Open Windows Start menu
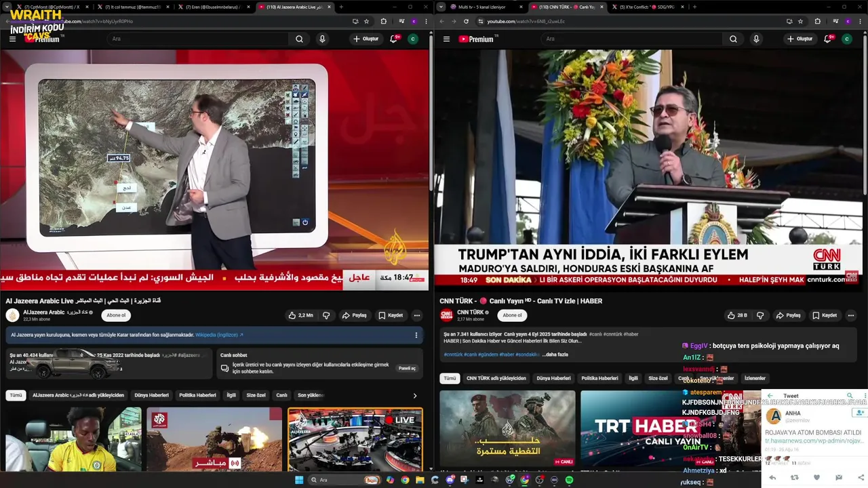The height and width of the screenshot is (488, 868). tap(298, 480)
